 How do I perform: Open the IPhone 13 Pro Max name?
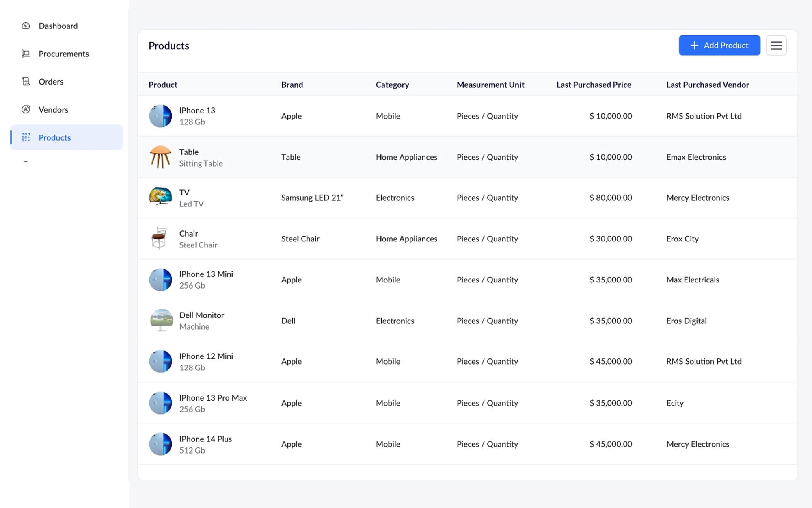click(x=213, y=398)
